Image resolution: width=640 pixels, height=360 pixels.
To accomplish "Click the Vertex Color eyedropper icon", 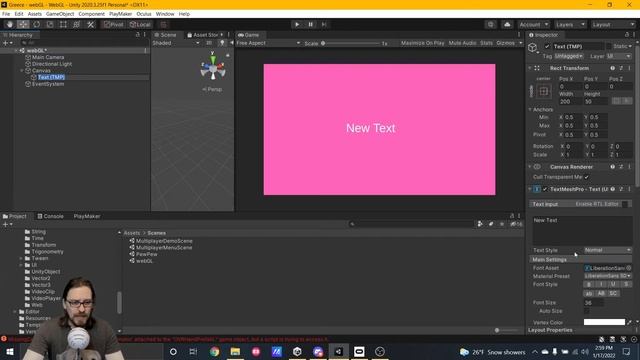I will coord(629,322).
